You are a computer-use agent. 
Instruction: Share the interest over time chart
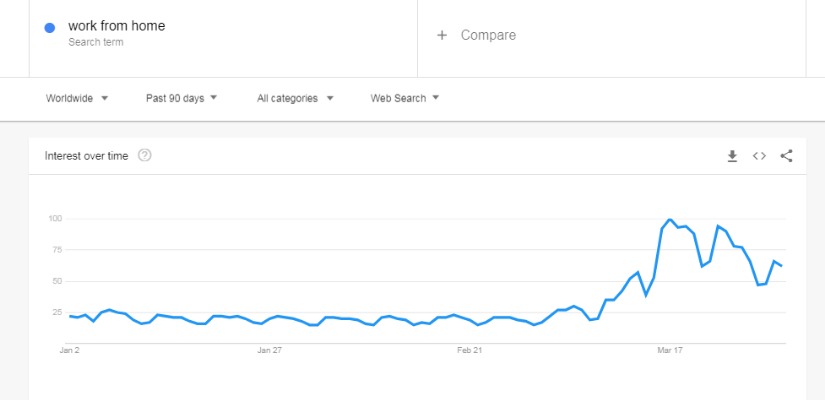[x=786, y=156]
